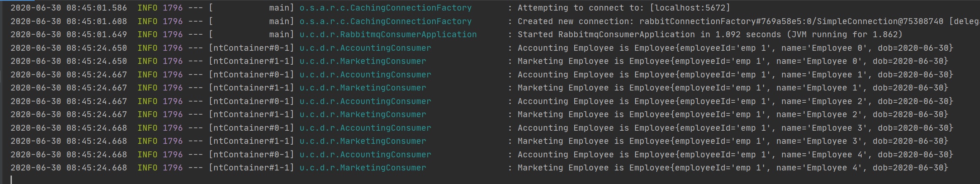Click MarketingConsumer class on the Employee 4 line
980x184 pixels.
[x=363, y=168]
